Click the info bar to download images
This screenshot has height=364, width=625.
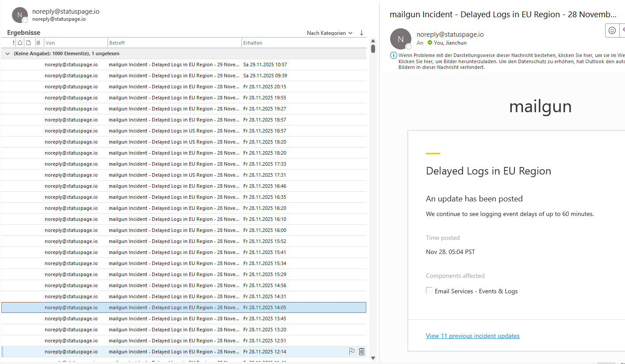[x=509, y=61]
